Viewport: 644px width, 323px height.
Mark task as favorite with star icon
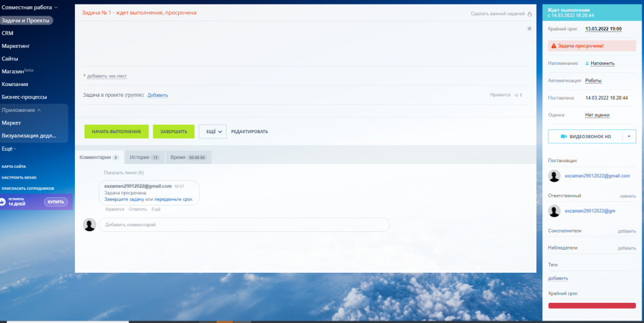[x=530, y=28]
